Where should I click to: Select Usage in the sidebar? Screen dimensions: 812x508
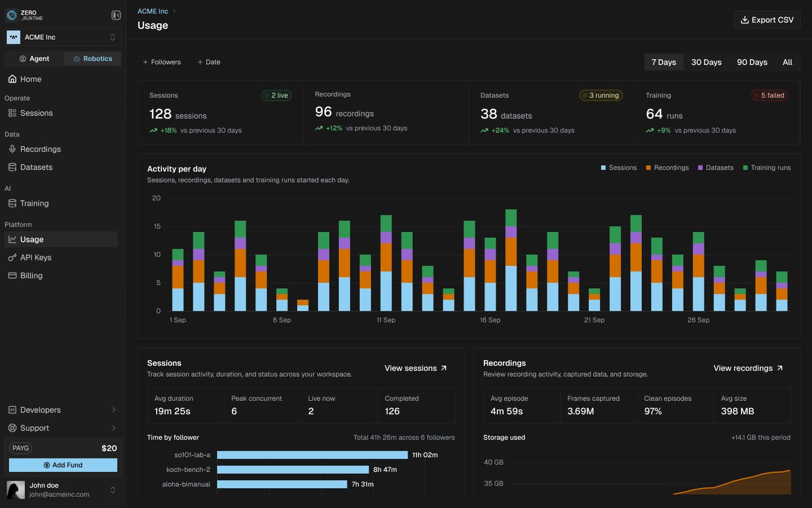61,239
